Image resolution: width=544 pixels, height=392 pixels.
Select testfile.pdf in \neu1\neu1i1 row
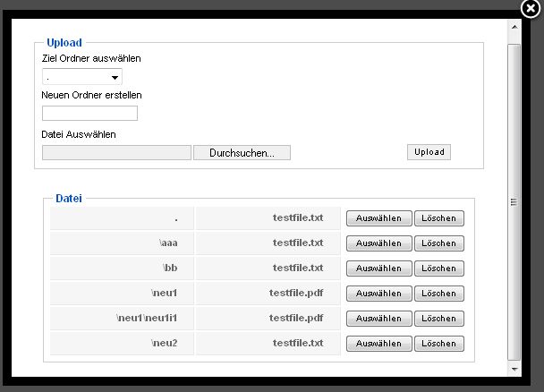pos(378,318)
